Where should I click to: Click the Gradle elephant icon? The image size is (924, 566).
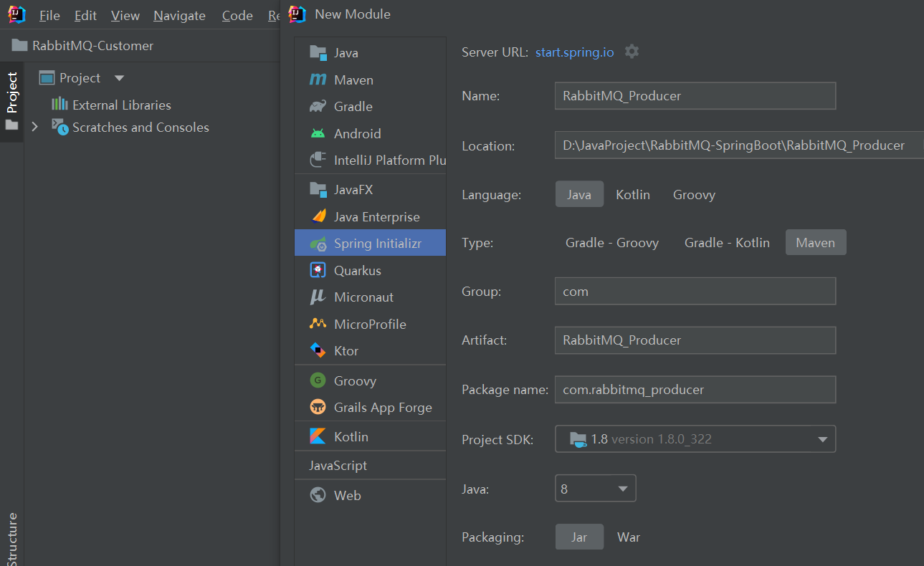point(318,106)
